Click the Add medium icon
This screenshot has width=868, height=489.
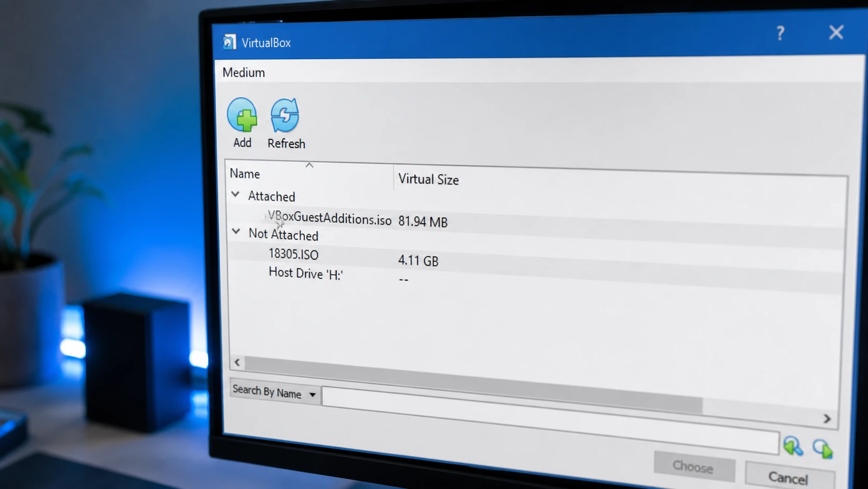click(242, 115)
